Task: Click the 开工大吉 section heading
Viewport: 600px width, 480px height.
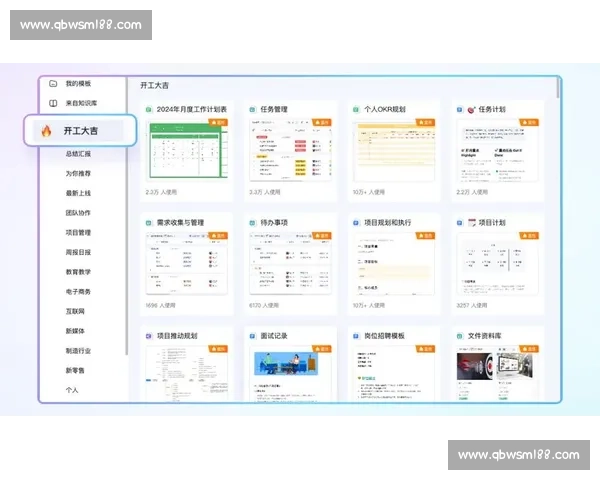Action: point(154,85)
